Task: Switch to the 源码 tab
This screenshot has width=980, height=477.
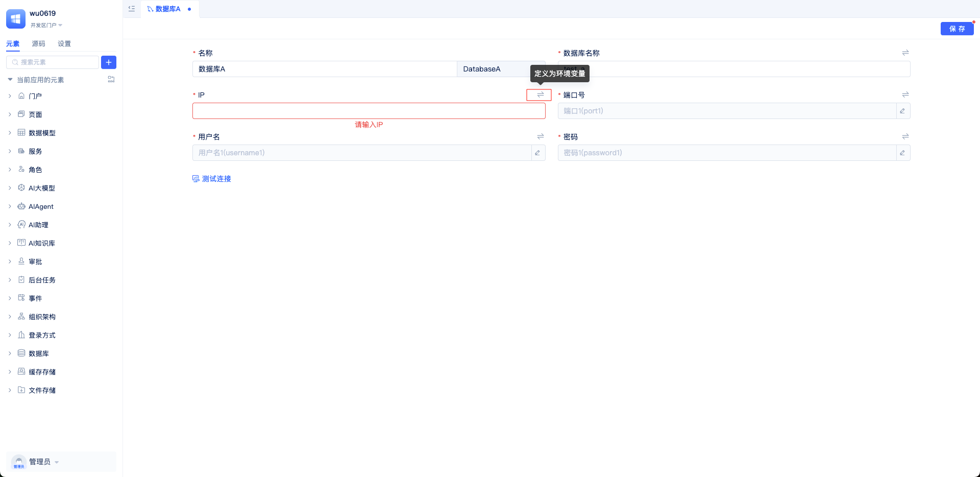Action: click(x=38, y=43)
